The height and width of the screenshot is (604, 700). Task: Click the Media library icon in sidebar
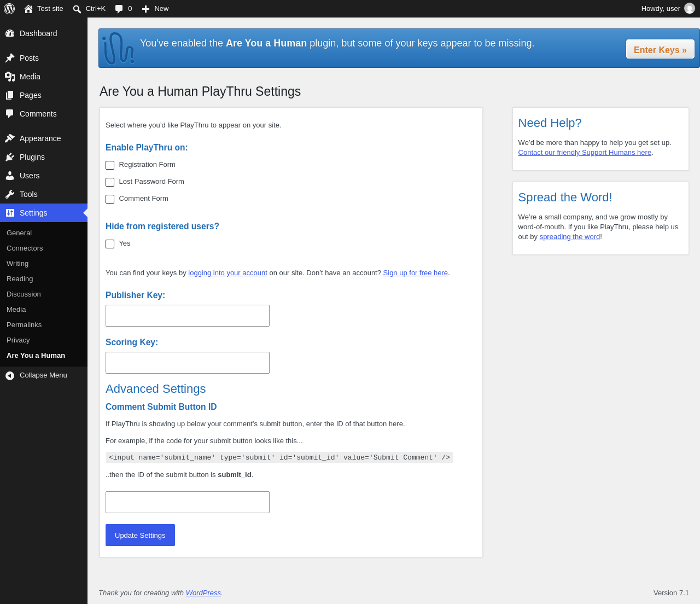tap(10, 77)
